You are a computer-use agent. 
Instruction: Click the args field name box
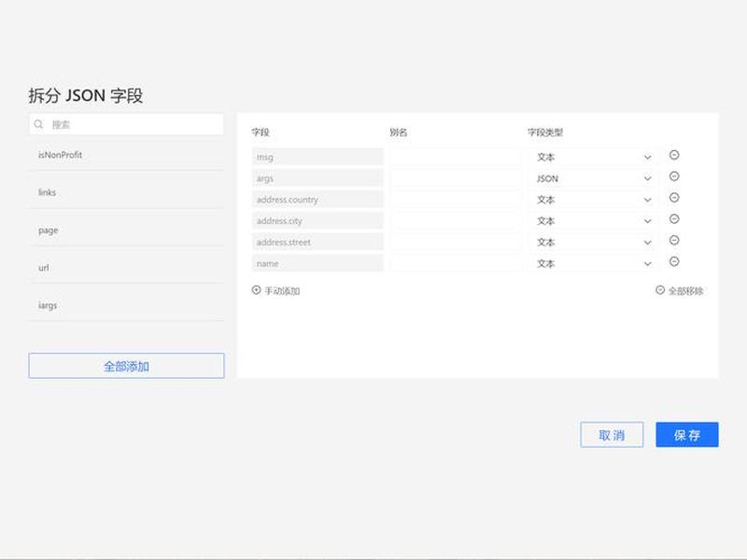(317, 178)
